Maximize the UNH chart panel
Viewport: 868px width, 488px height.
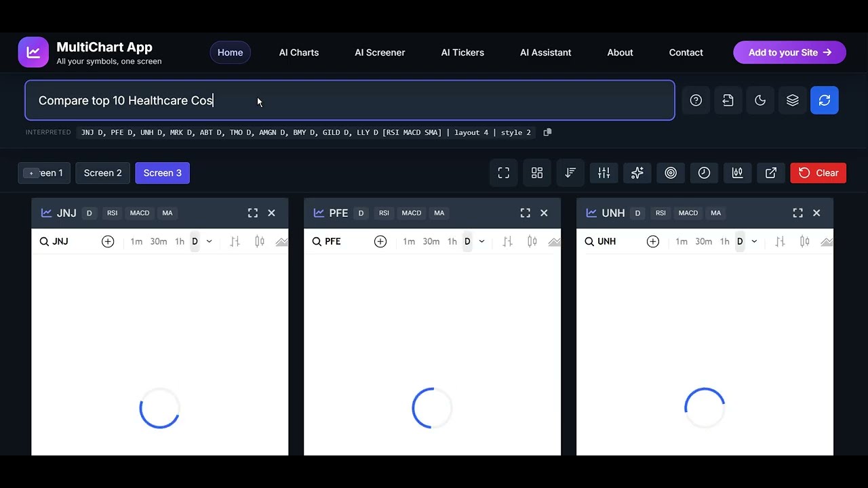[798, 213]
